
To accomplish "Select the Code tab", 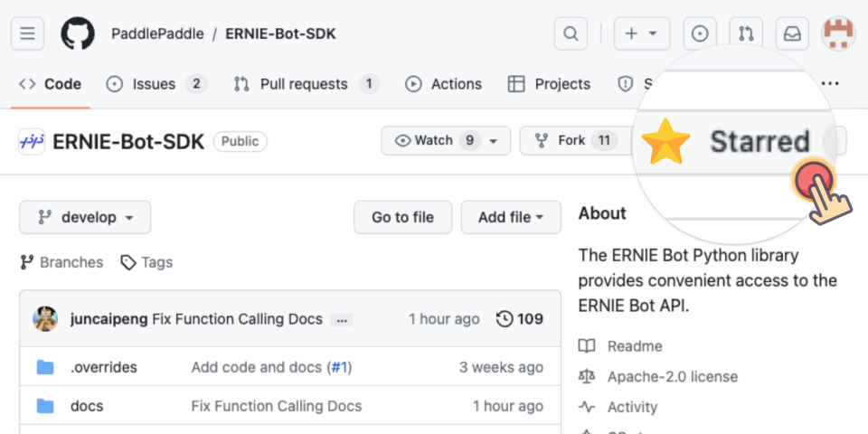I will point(51,84).
